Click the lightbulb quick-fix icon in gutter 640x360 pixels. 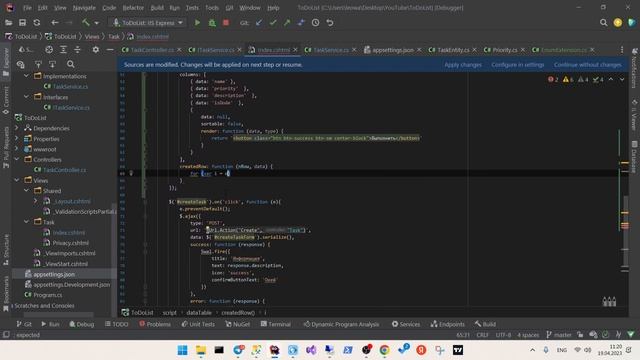(x=131, y=173)
